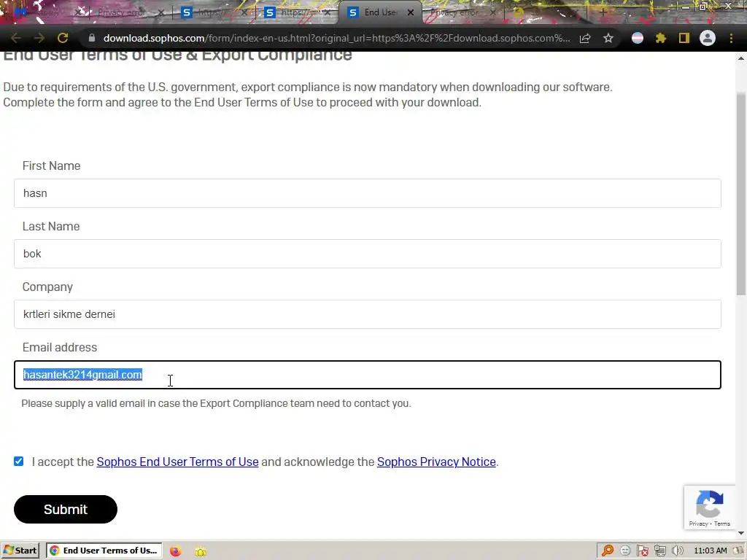Viewport: 747px width, 560px height.
Task: Open Action Center flag tray icon
Action: click(642, 551)
